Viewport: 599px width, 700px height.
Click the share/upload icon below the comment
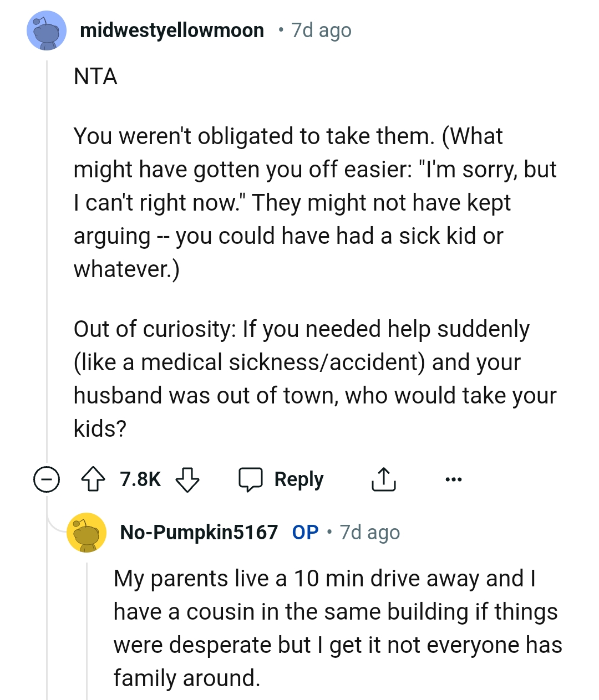[384, 479]
